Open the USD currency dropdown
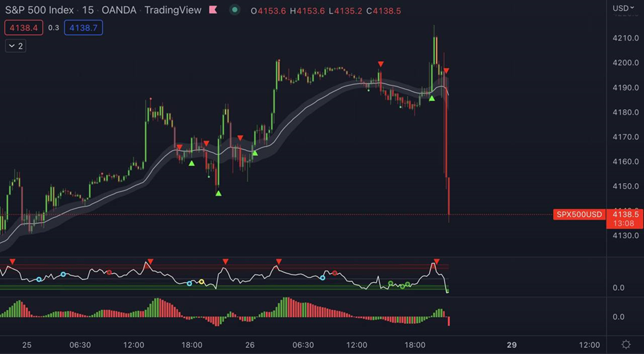This screenshot has height=354, width=644. click(623, 8)
